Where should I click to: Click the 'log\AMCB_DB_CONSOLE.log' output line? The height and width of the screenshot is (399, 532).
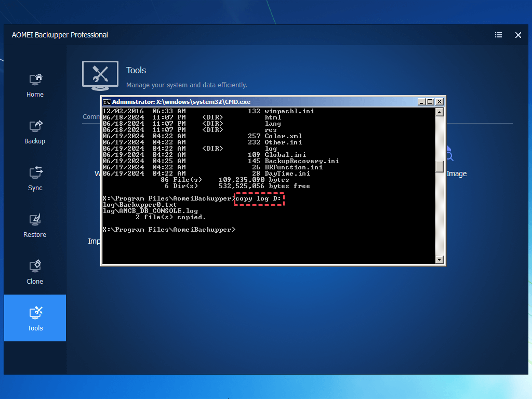(x=150, y=211)
